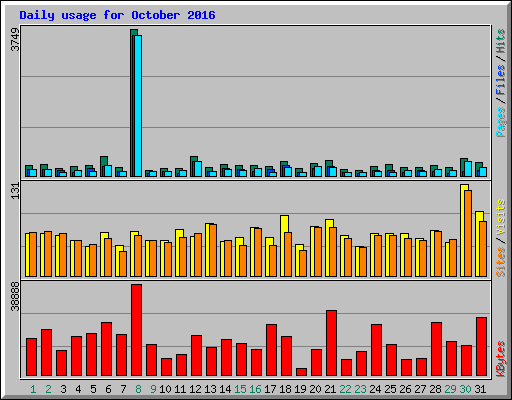Click day label 31 on the axis
Screen dimensions: 512x400
coord(480,389)
